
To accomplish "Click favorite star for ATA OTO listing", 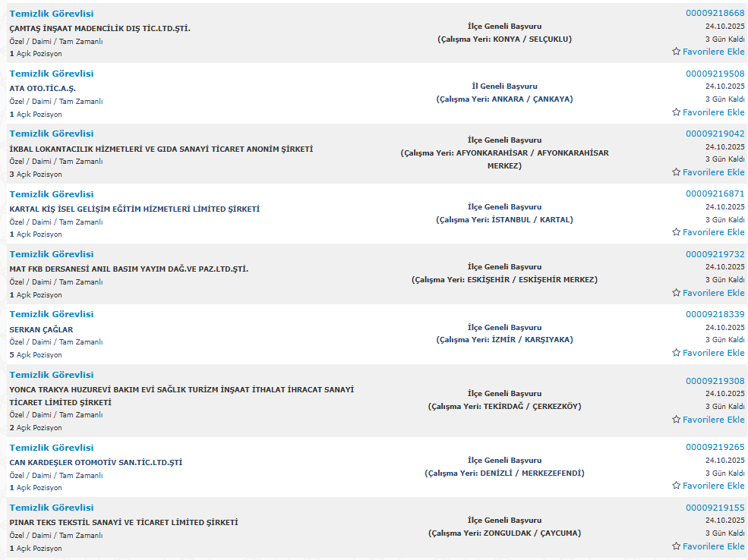I will pyautogui.click(x=676, y=112).
